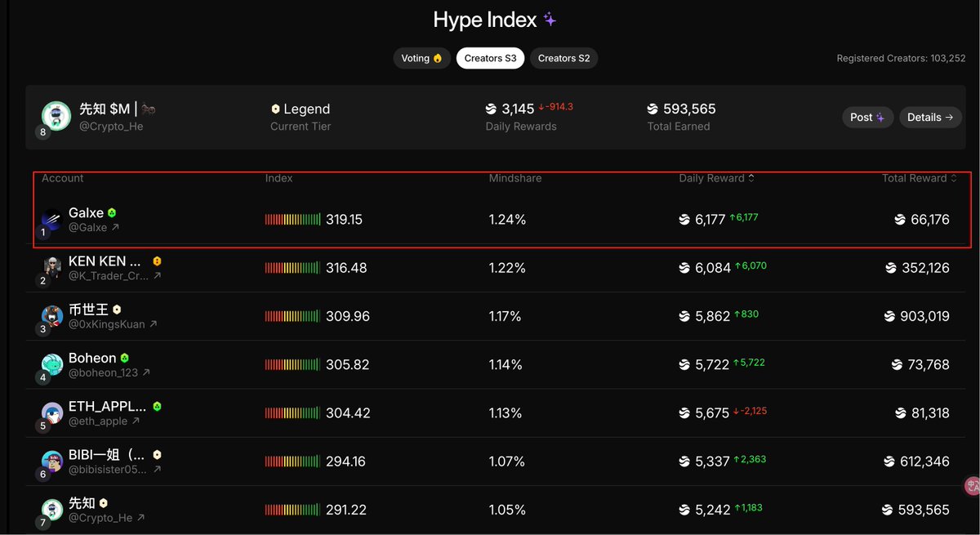Click Galxe's green tier badge
The width and height of the screenshot is (980, 535).
(112, 213)
